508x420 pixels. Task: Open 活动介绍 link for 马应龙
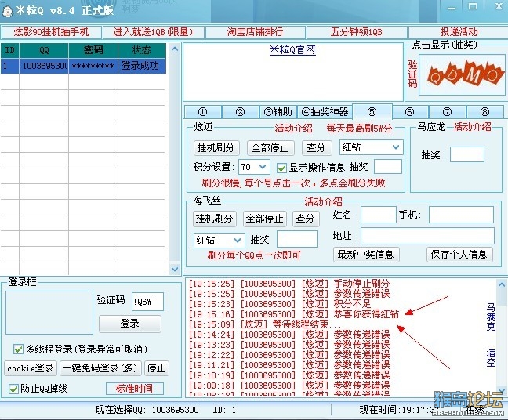472,127
